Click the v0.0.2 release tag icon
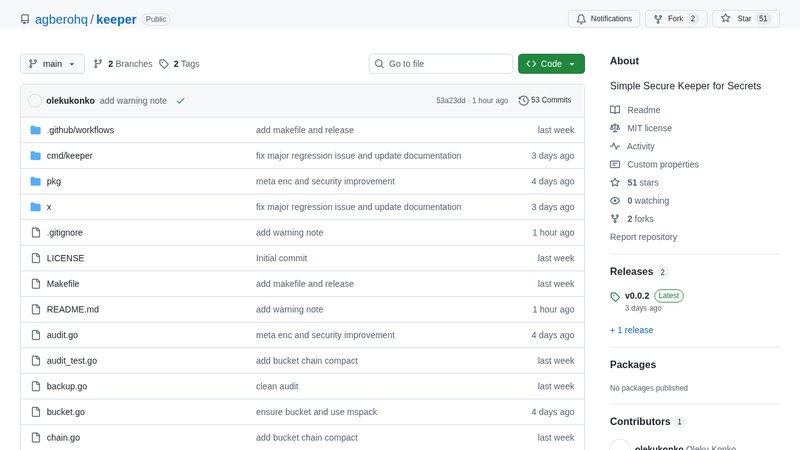 click(615, 296)
